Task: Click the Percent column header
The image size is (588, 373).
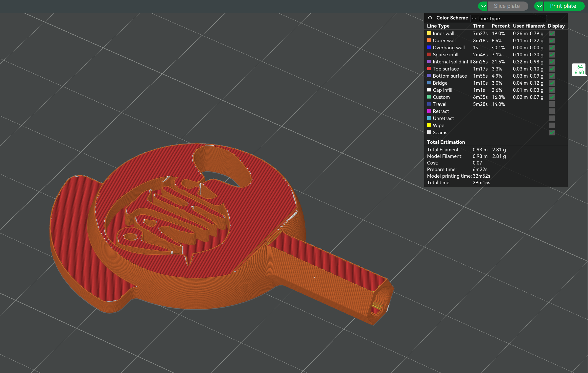Action: [x=500, y=26]
